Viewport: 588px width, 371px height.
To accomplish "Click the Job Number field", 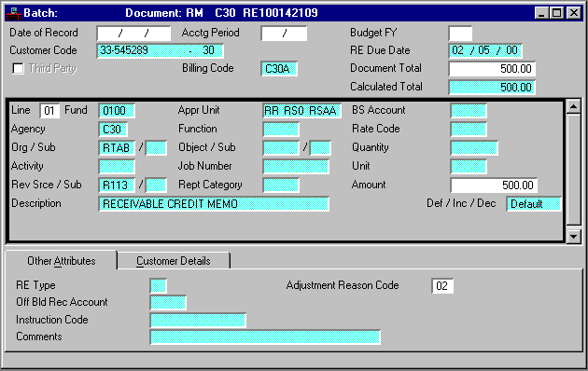I will point(296,167).
